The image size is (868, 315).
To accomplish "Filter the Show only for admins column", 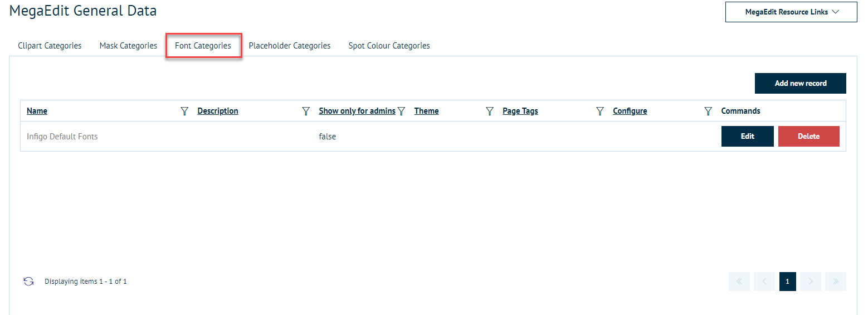I will 401,111.
